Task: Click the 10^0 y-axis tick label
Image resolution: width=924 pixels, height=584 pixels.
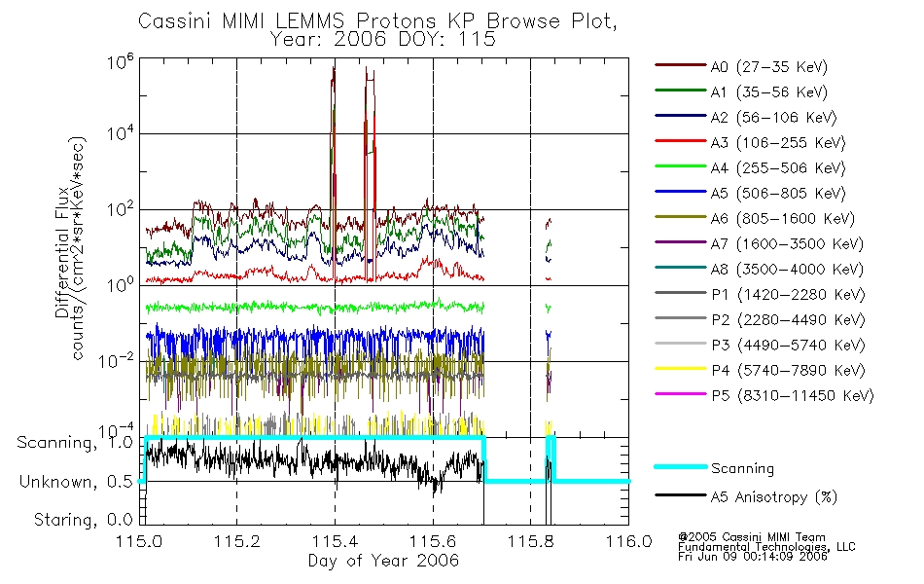Action: (121, 285)
